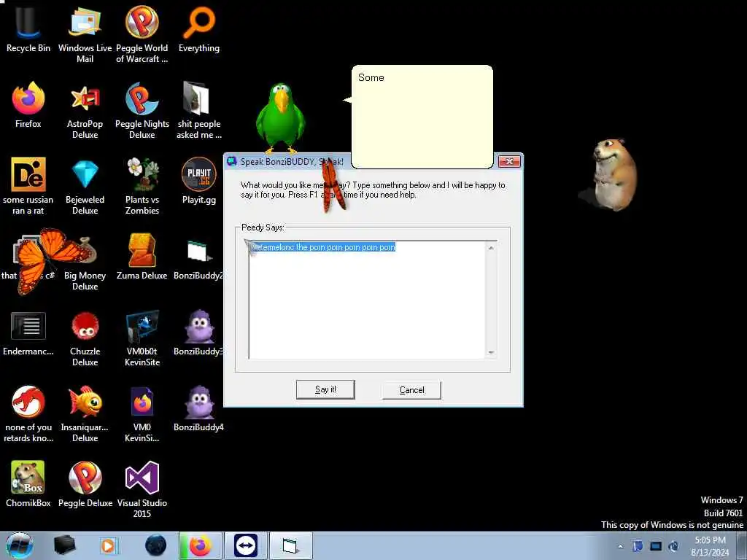Viewport: 747px width, 560px height.
Task: Click Peedy's yellow speech balloon
Action: point(422,117)
